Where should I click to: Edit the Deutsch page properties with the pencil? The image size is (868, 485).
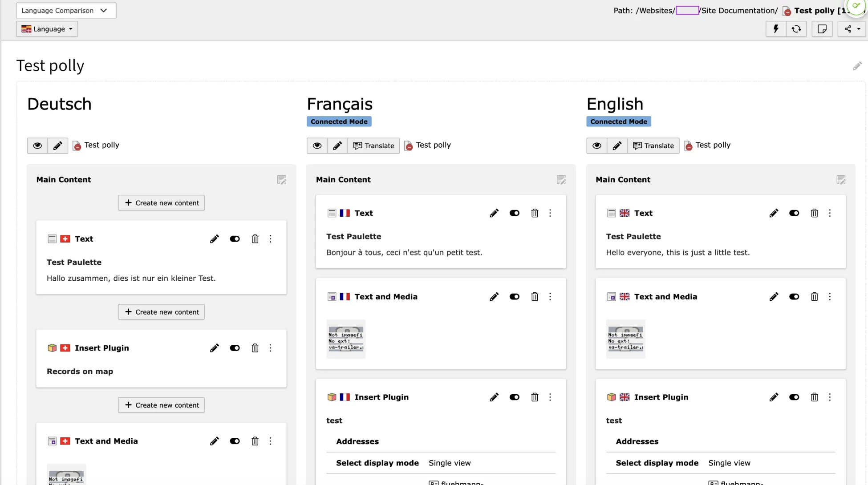pyautogui.click(x=58, y=145)
